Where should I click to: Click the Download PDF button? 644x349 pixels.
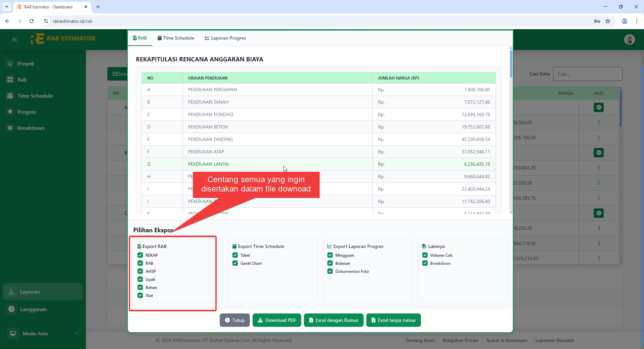pyautogui.click(x=277, y=320)
